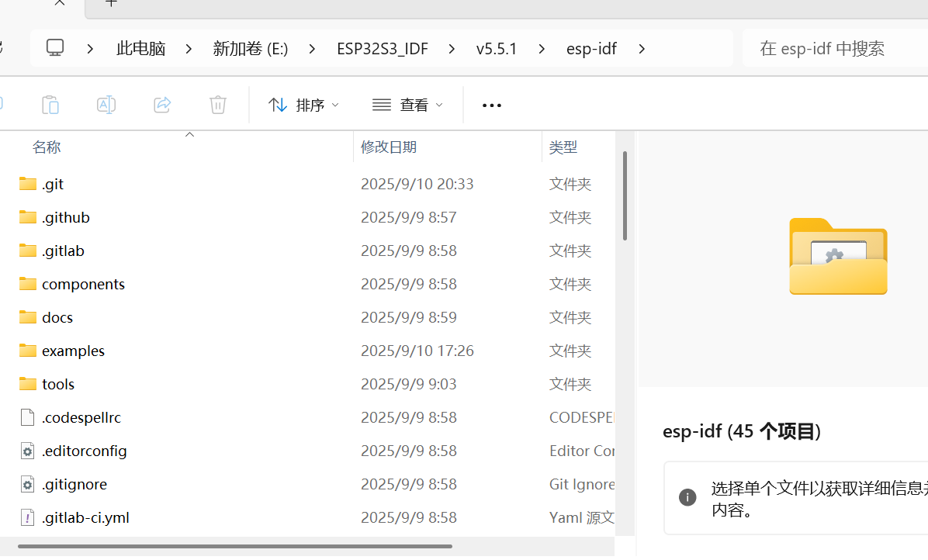Select the examples folder icon
The width and height of the screenshot is (928, 560).
(27, 351)
